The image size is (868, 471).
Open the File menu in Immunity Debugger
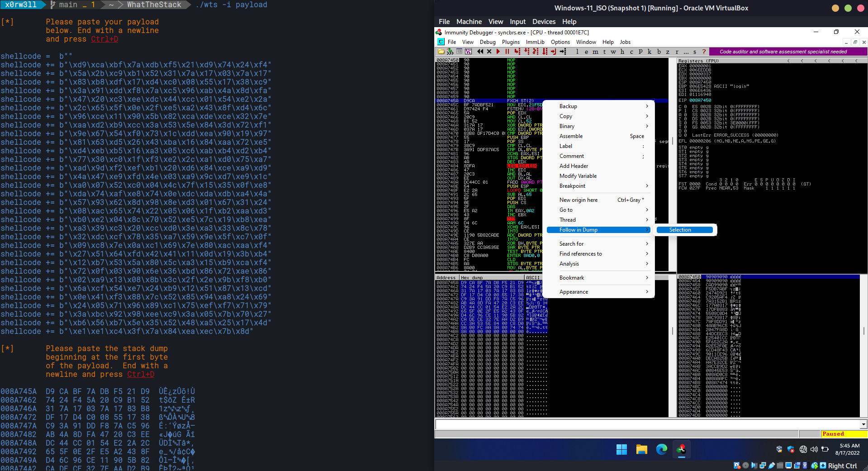pyautogui.click(x=451, y=42)
